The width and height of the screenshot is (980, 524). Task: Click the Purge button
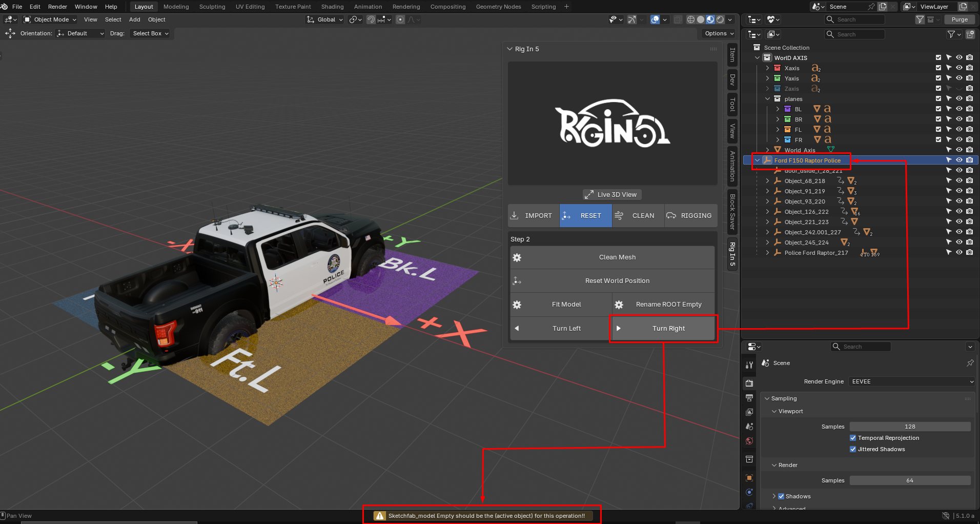(959, 19)
